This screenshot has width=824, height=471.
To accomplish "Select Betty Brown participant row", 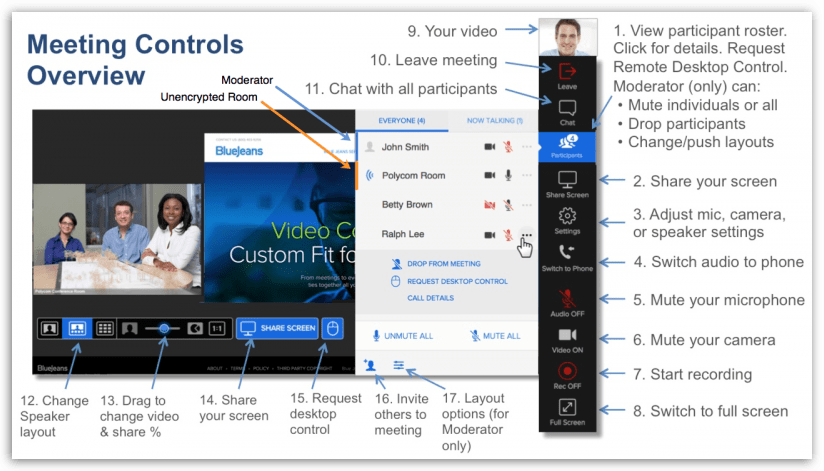I will pyautogui.click(x=447, y=204).
